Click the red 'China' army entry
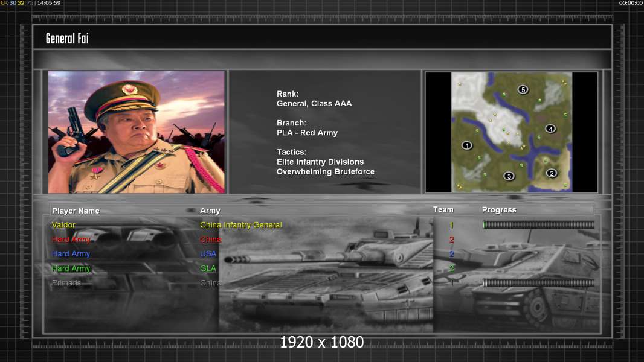Image resolution: width=644 pixels, height=362 pixels. pyautogui.click(x=211, y=240)
